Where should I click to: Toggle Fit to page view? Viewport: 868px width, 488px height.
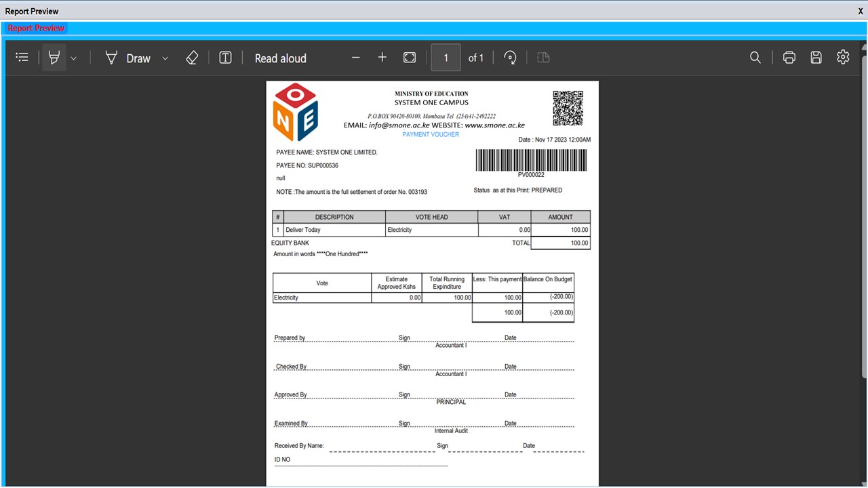pos(410,58)
